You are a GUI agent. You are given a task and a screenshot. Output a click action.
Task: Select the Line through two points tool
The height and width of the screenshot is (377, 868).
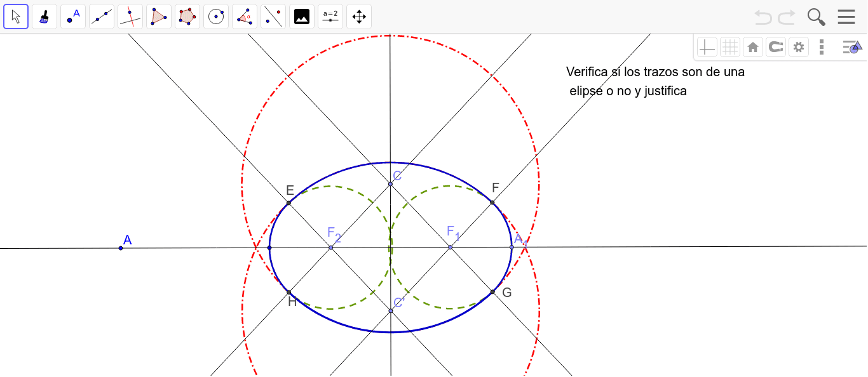coord(102,17)
